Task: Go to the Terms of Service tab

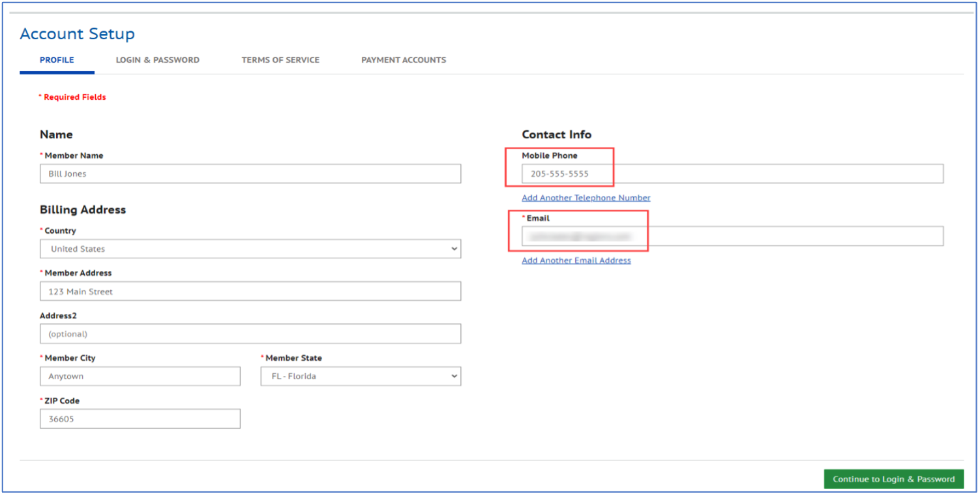Action: [x=280, y=60]
